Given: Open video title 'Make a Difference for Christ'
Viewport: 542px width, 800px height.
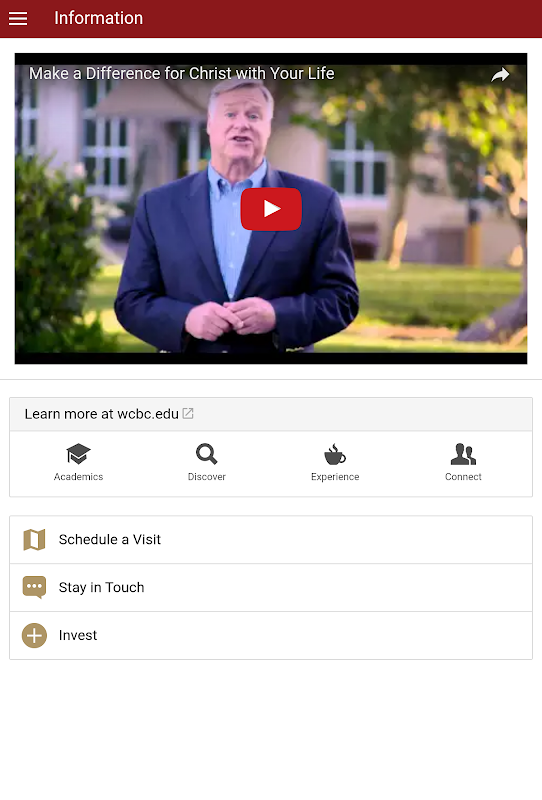Looking at the screenshot, I should tap(181, 73).
